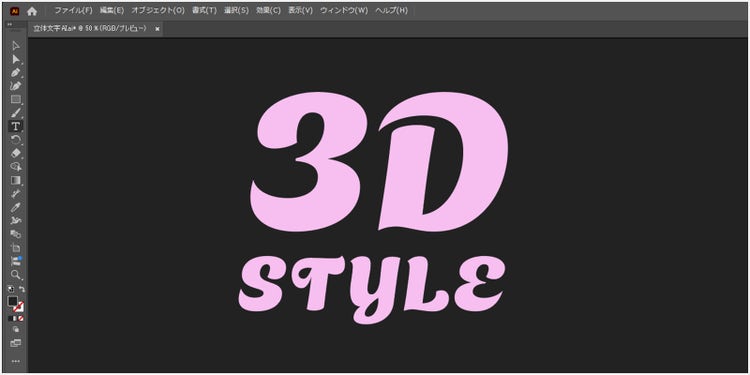Open the 選択(S) menu

[236, 11]
